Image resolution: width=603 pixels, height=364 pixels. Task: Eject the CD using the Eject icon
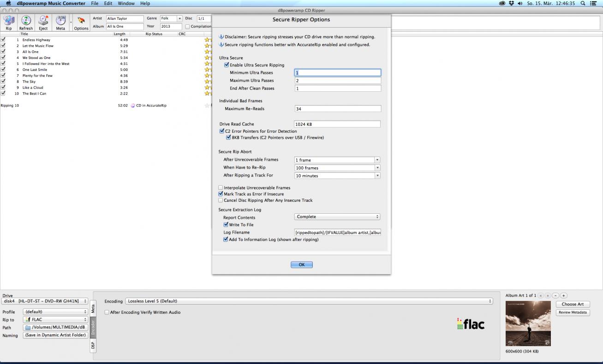coord(43,21)
